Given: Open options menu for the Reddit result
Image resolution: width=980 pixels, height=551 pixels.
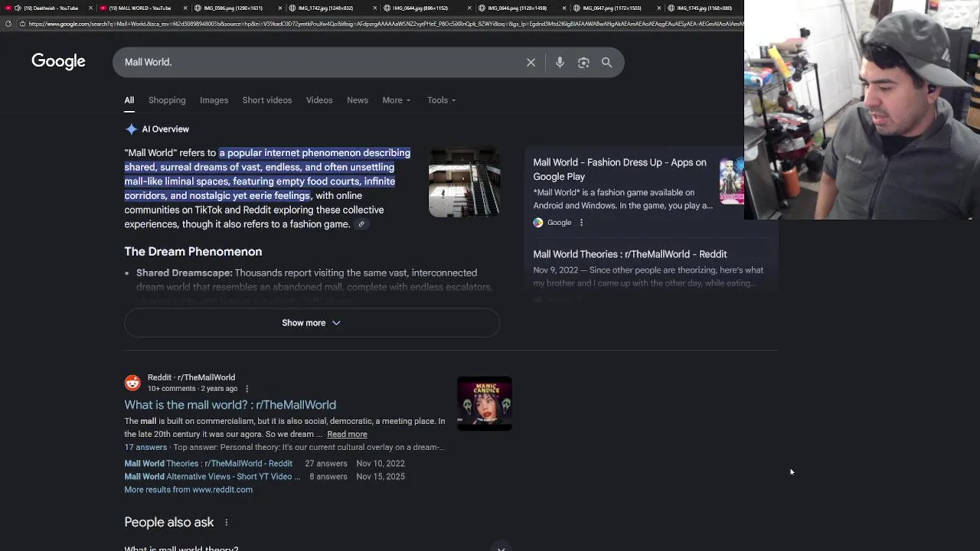Looking at the screenshot, I should click(247, 389).
